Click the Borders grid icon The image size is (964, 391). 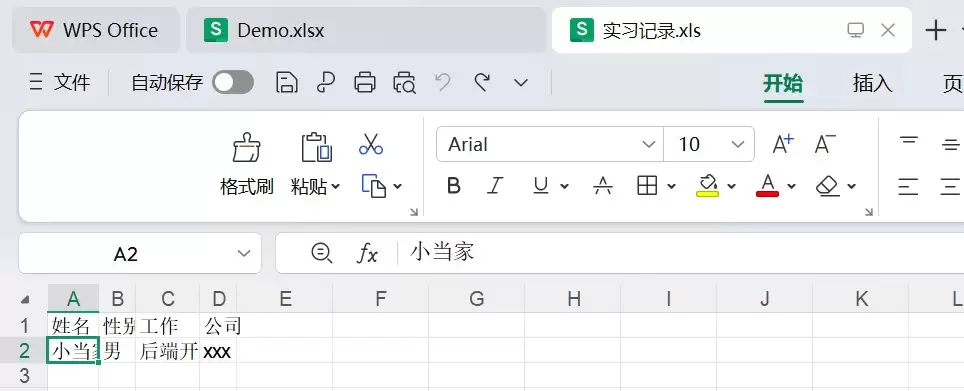(x=647, y=186)
